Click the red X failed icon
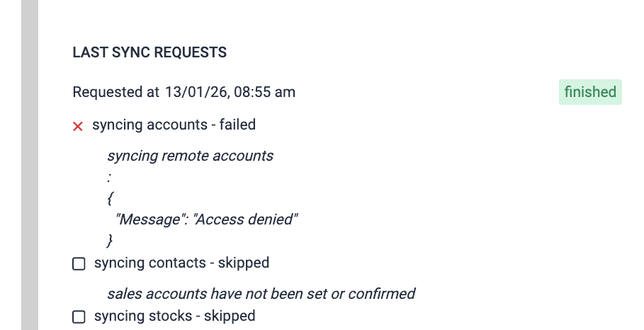The image size is (644, 330). click(x=79, y=126)
